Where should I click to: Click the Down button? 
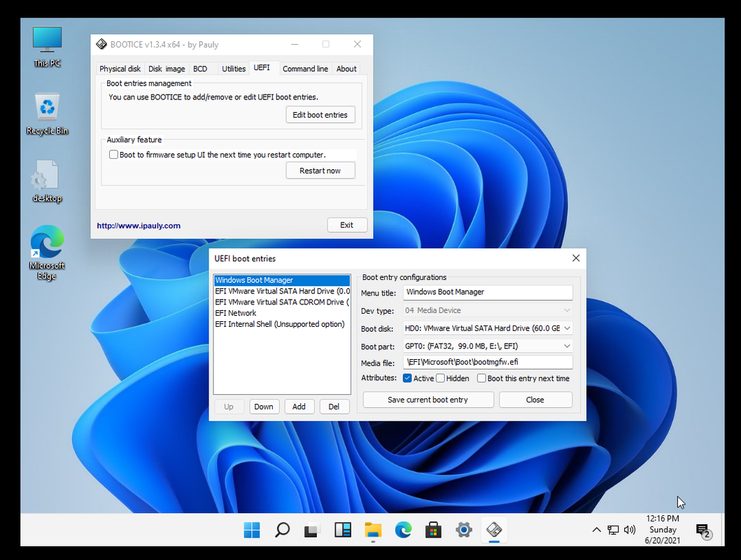coord(263,407)
